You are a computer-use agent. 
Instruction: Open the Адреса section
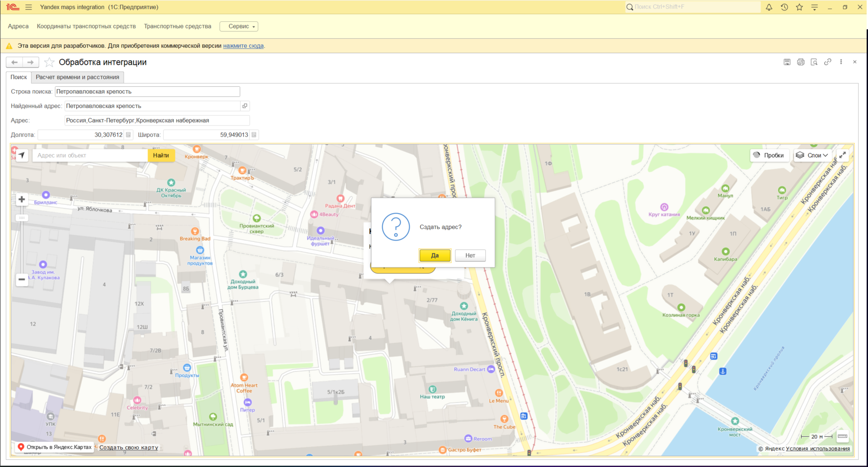tap(18, 26)
